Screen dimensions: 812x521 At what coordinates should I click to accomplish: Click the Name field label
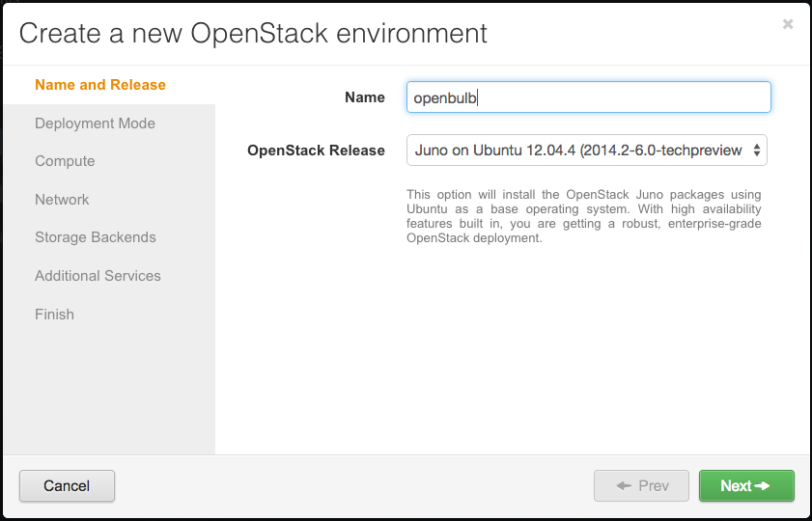tap(365, 97)
